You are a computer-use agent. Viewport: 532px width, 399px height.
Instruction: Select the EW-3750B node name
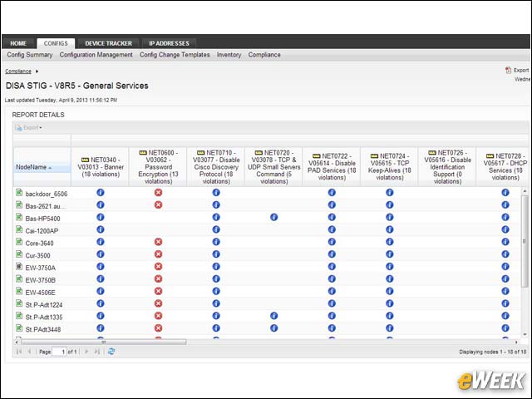coord(41,280)
